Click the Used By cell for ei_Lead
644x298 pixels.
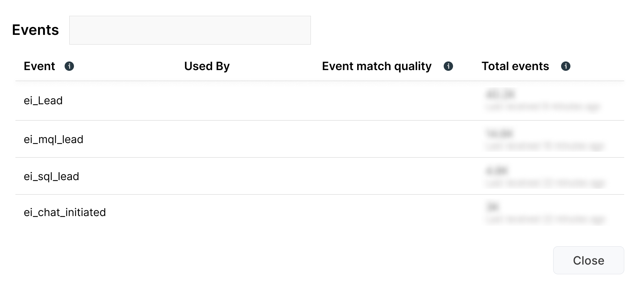coord(206,101)
